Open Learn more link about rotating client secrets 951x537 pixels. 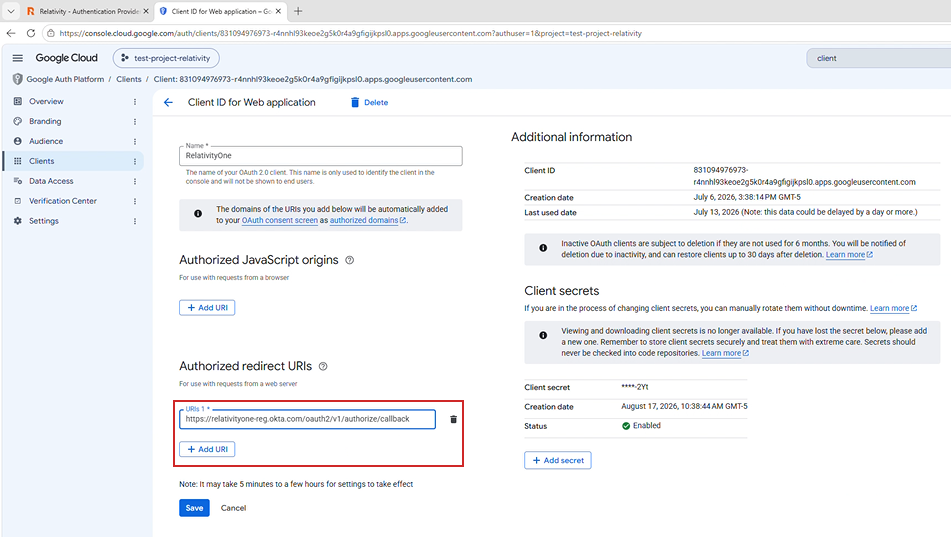[893, 308]
